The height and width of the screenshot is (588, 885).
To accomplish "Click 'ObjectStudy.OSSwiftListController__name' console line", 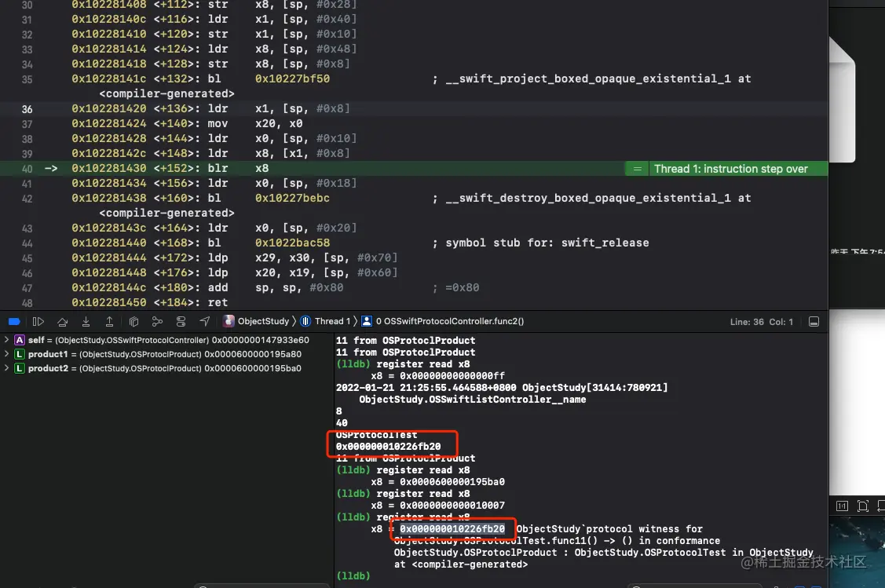I will click(x=473, y=399).
